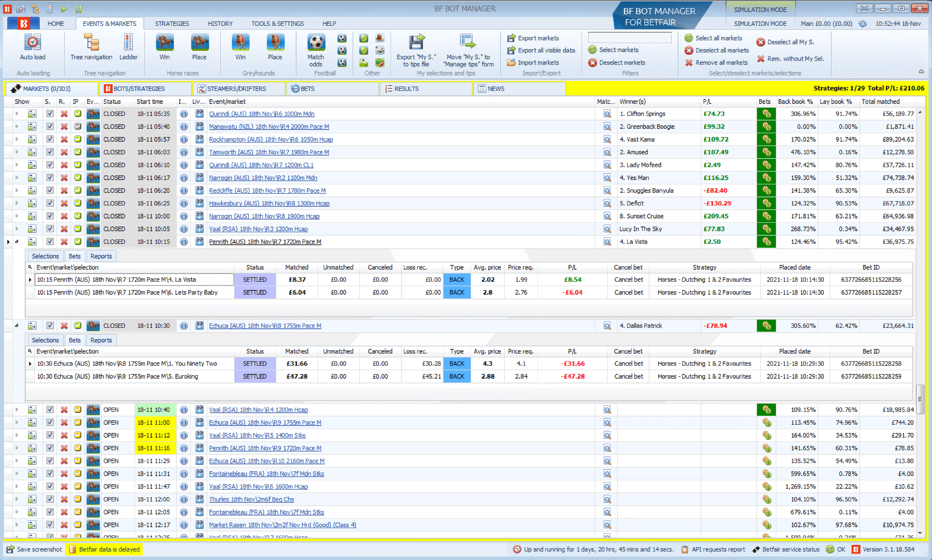Switch to RESULTS tab
Viewport: 932px width, 560px height.
click(426, 89)
